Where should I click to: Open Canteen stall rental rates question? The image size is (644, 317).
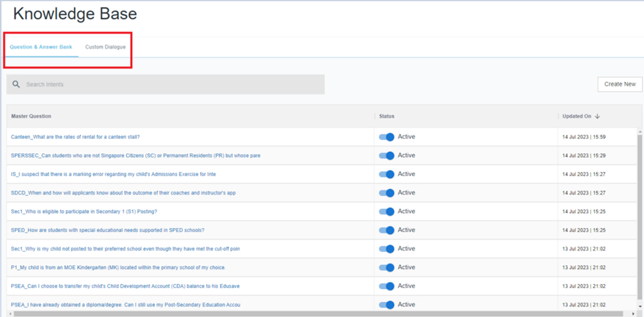76,137
